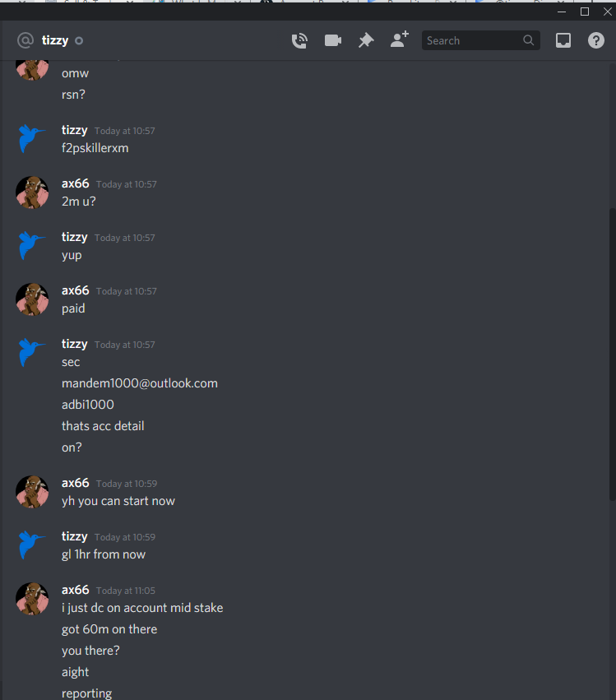This screenshot has width=616, height=700.
Task: Open pinned messages
Action: 366,40
